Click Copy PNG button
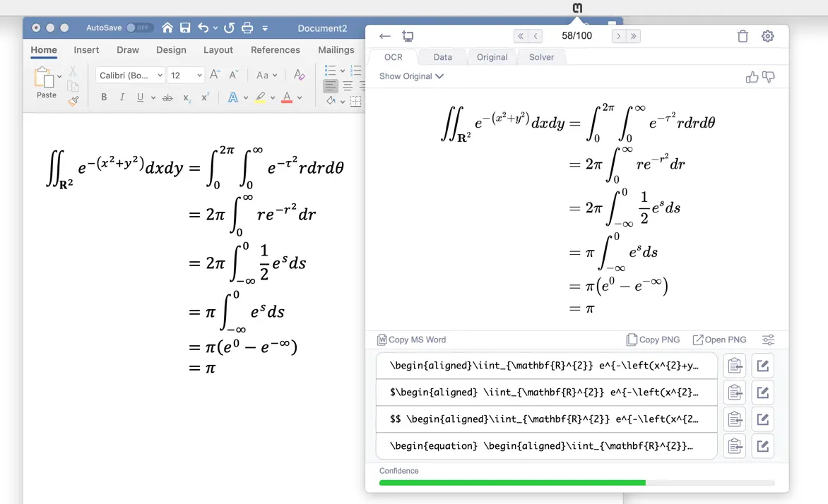The image size is (828, 504). (x=653, y=340)
